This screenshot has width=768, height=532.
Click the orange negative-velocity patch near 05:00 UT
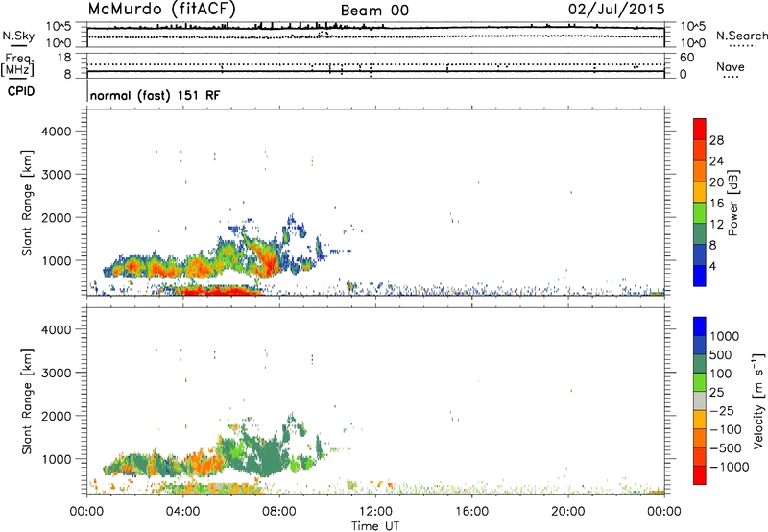(204, 463)
